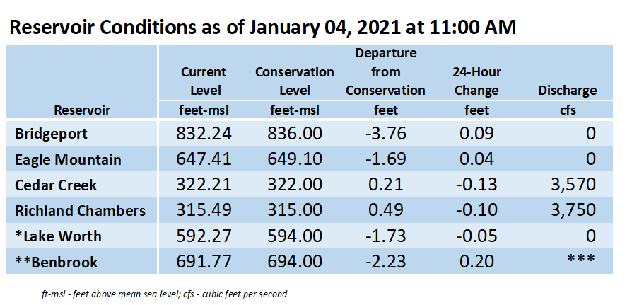
Task: Select the Conservation Level column header
Action: tap(295, 81)
